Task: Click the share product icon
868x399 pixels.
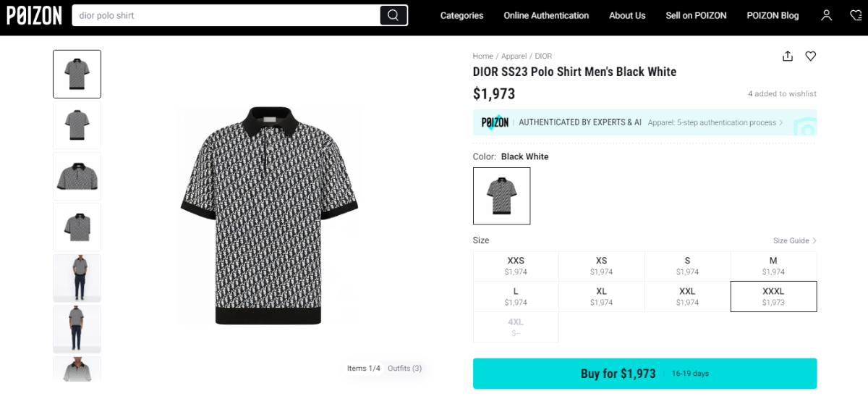Action: (788, 56)
